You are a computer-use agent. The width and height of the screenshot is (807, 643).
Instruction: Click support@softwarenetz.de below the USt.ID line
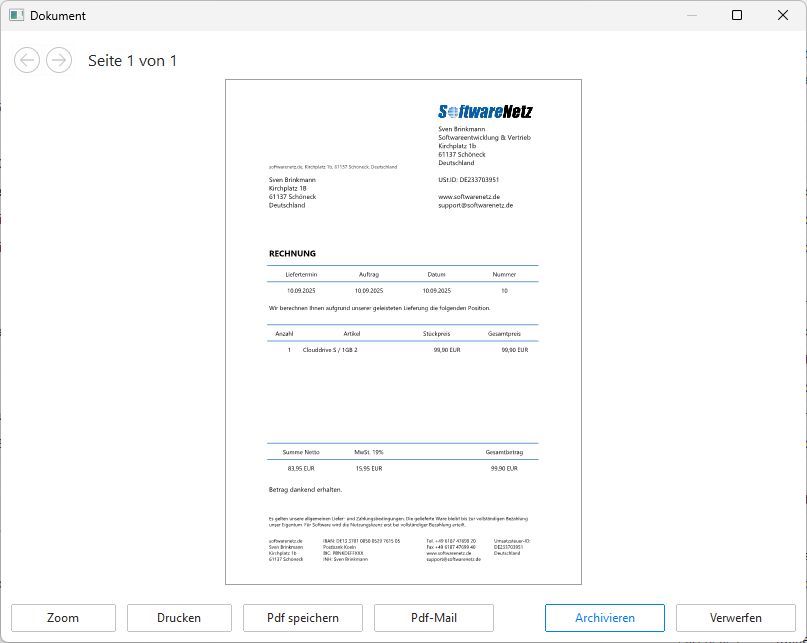click(x=475, y=205)
